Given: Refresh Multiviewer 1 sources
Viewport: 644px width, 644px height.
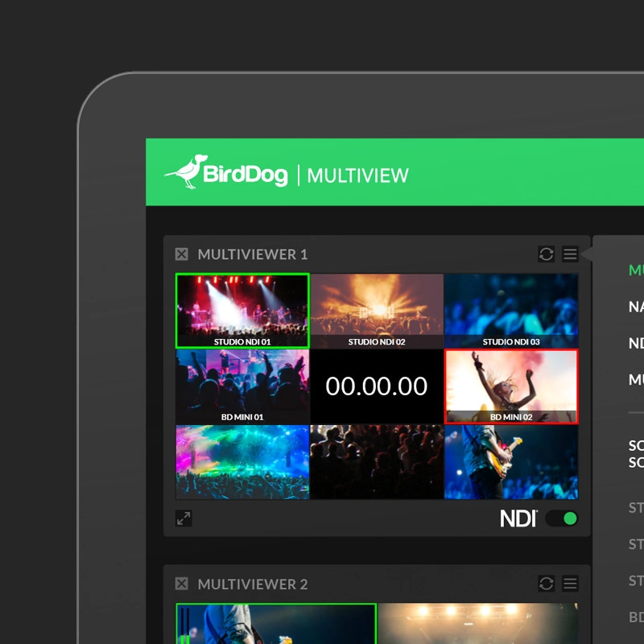Looking at the screenshot, I should [x=547, y=254].
